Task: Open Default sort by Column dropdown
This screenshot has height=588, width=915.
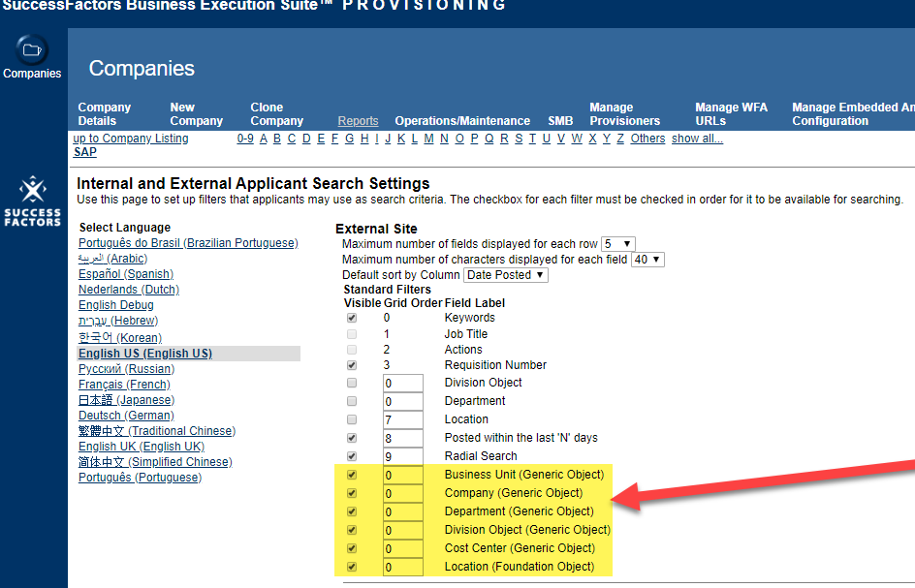Action: [x=506, y=275]
